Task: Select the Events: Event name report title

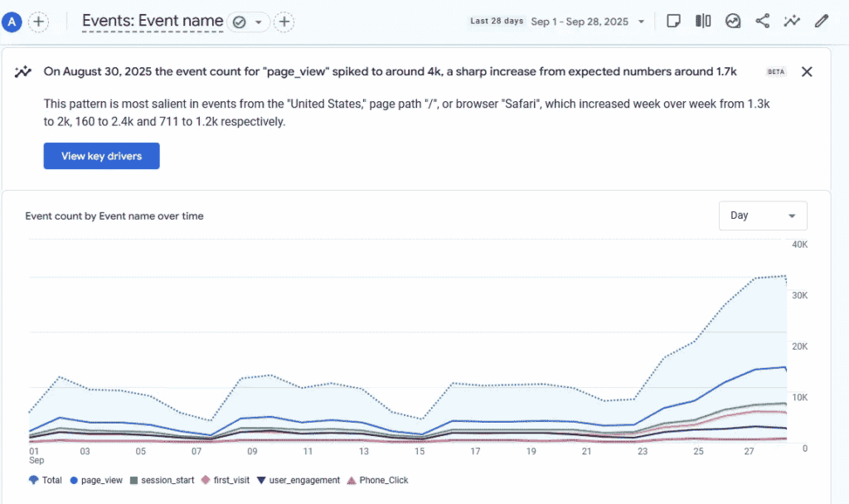Action: click(x=153, y=21)
